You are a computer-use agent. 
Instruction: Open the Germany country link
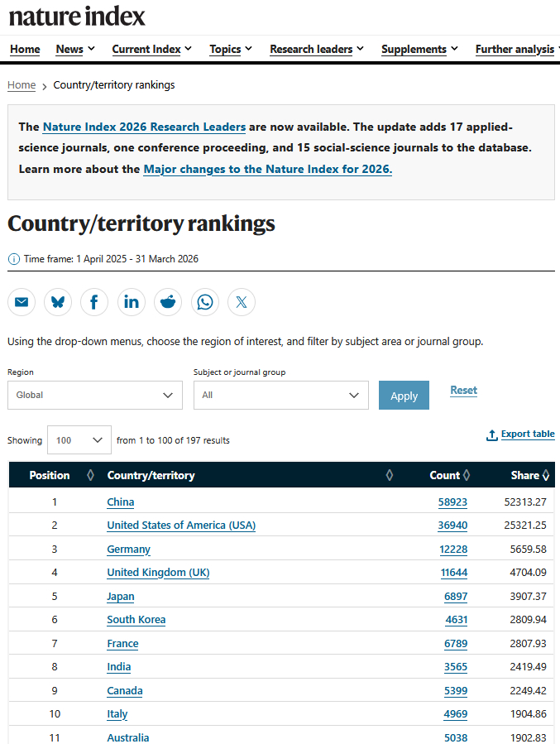pyautogui.click(x=128, y=549)
